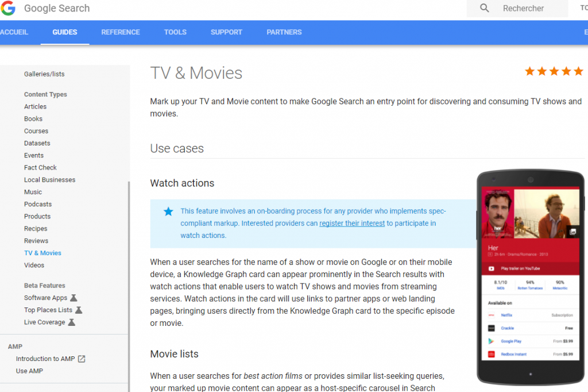Switch to the REFERENCE tab
Screen dimensions: 588x392
click(x=121, y=32)
